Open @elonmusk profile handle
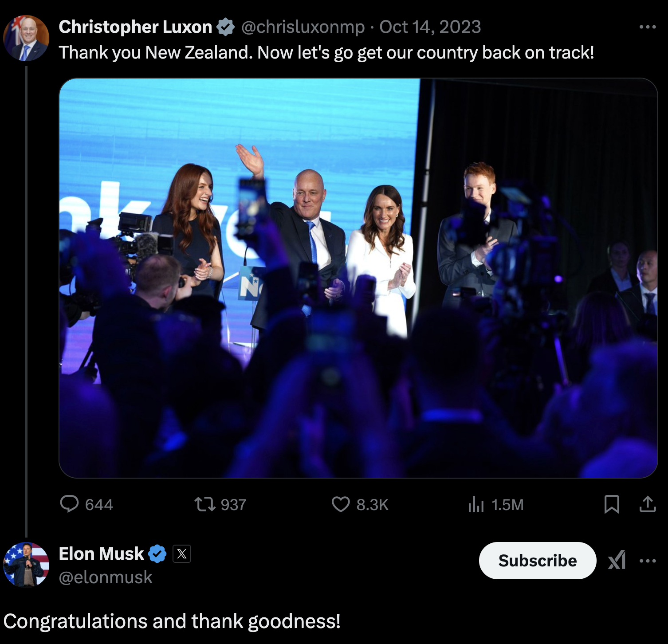This screenshot has height=644, width=668. [106, 577]
